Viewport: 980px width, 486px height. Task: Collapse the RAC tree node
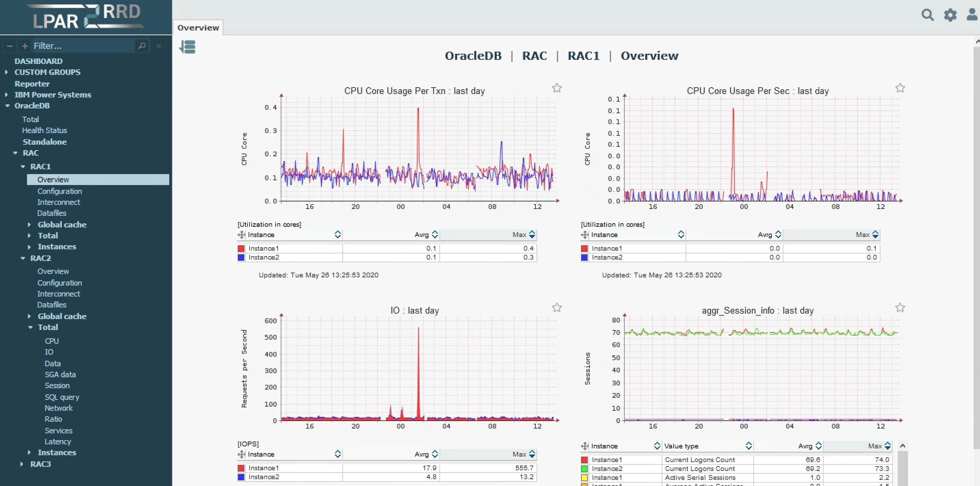point(15,153)
